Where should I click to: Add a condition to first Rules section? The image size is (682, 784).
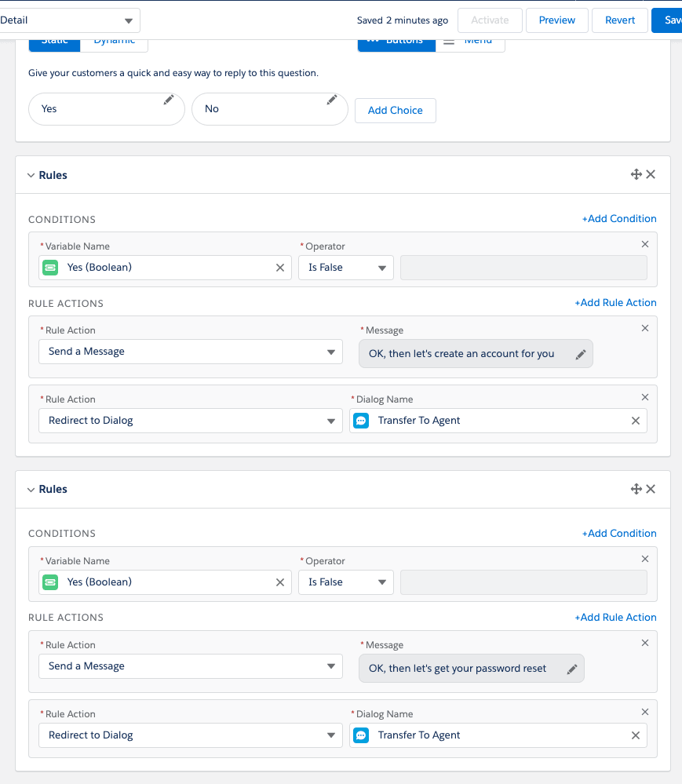point(619,218)
